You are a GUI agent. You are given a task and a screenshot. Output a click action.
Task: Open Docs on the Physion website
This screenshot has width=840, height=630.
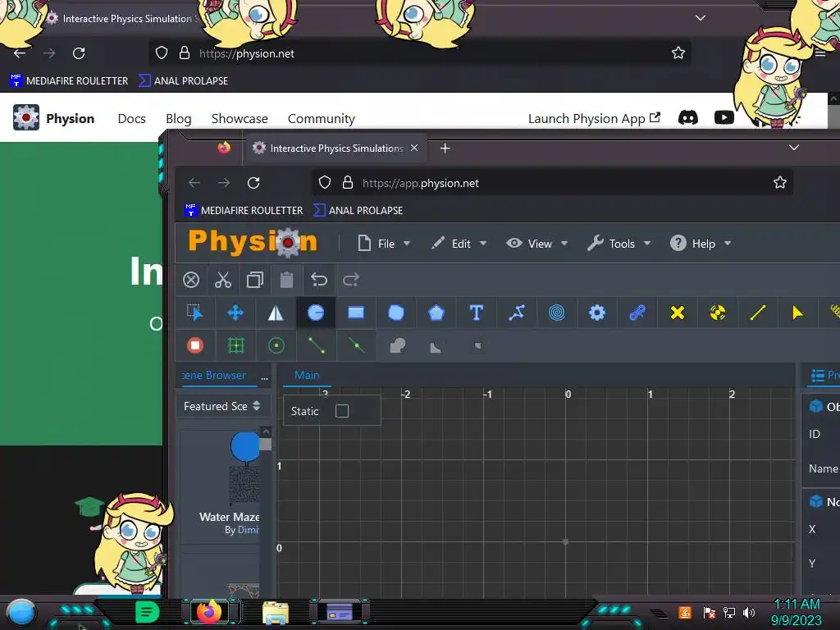(132, 118)
